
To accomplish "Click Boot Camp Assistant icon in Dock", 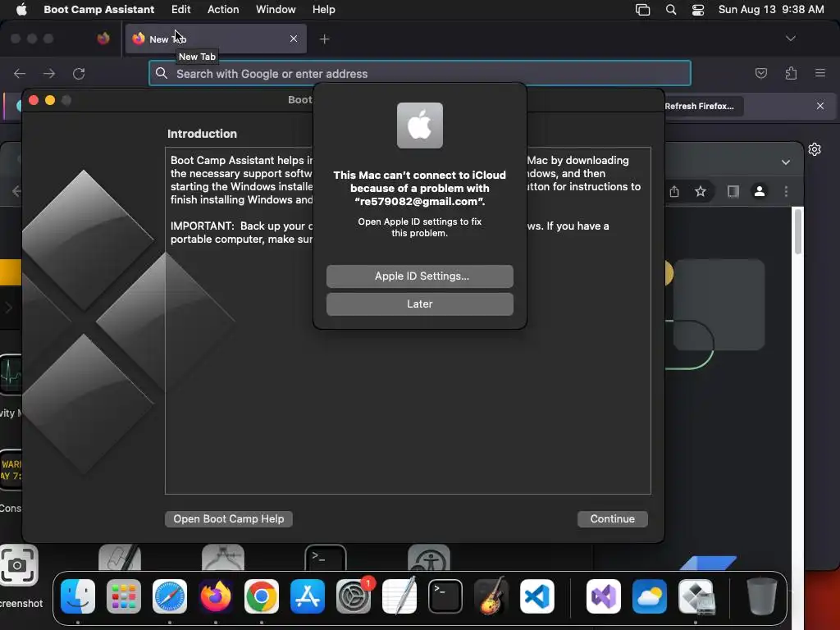I will point(696,596).
